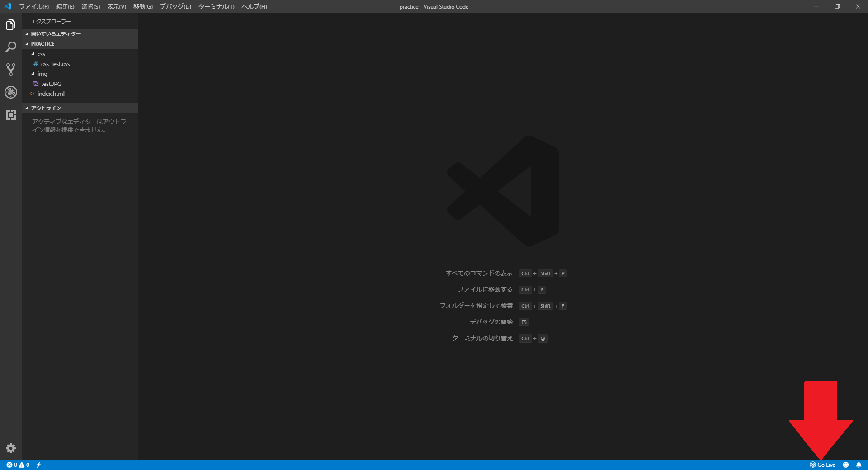Select the test.JPG image file
Viewport: 868px width, 470px height.
pos(51,84)
